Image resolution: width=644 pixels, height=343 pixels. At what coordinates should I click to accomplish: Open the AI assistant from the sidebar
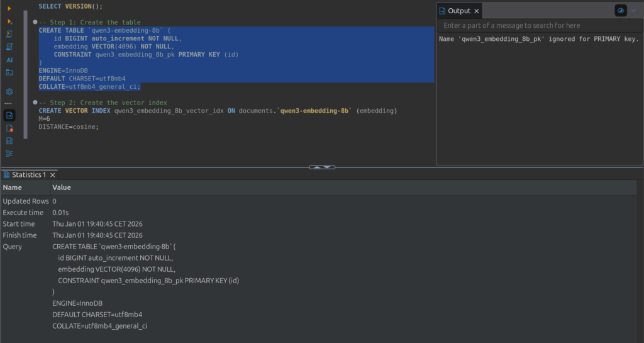[x=9, y=60]
